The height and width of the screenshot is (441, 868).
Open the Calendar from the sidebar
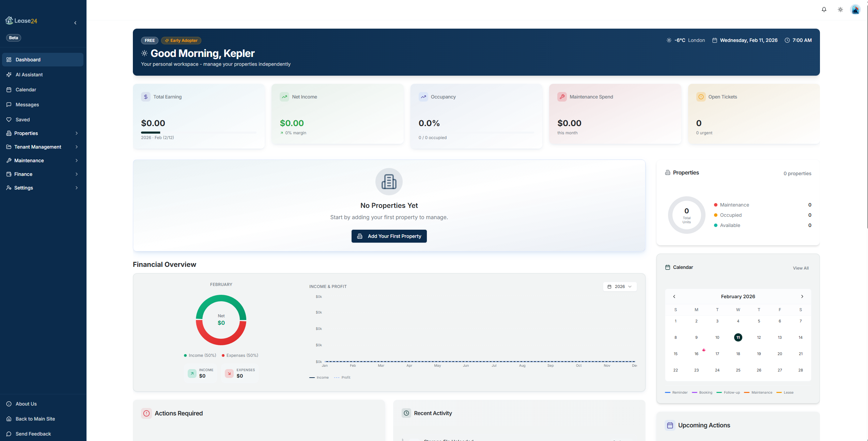click(26, 89)
